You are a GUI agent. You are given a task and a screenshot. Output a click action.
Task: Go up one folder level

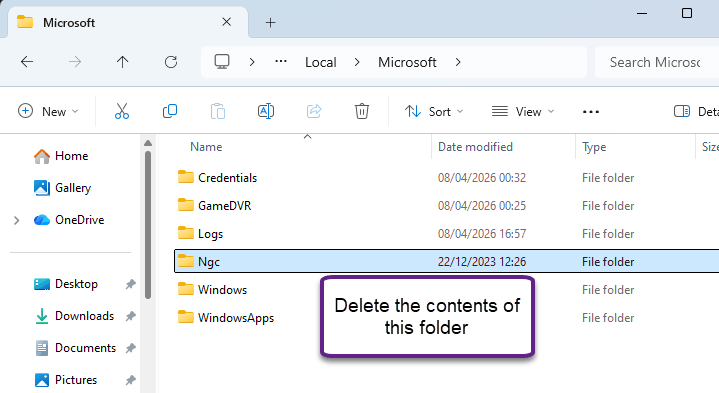122,62
